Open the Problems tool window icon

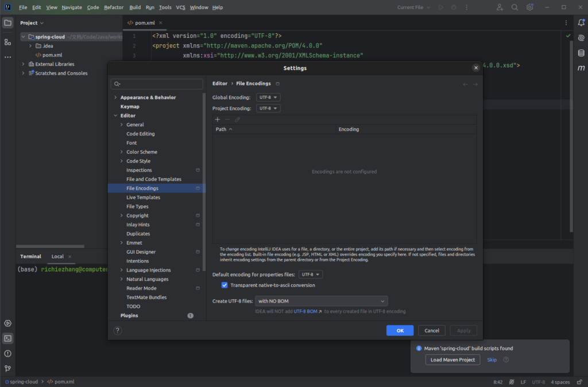7,354
